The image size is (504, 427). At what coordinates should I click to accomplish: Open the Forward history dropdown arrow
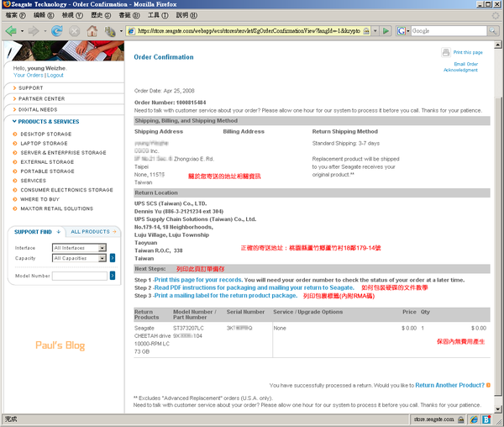pos(45,31)
